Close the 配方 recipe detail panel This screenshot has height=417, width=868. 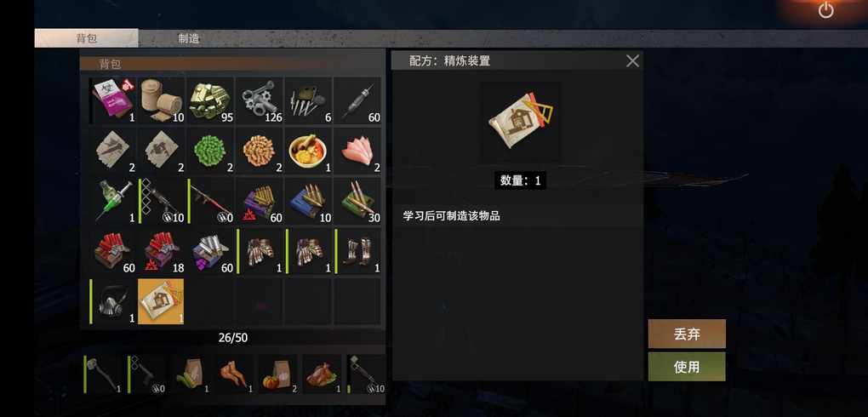tap(632, 61)
